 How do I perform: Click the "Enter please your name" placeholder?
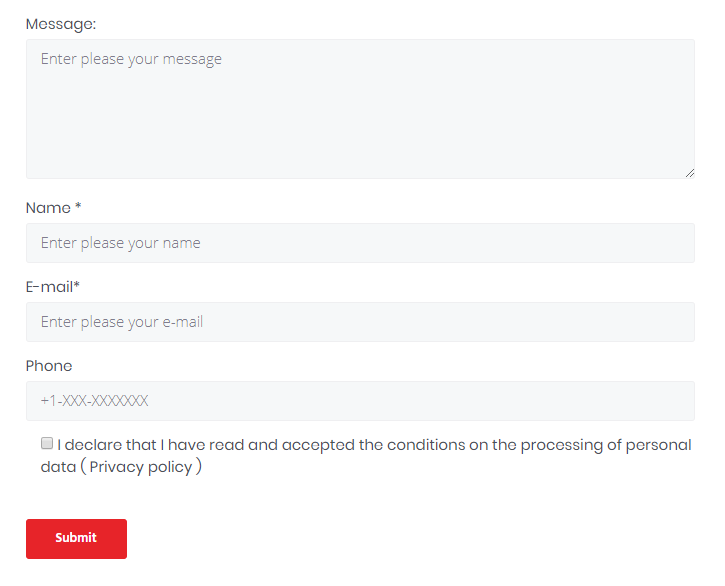[x=120, y=243]
